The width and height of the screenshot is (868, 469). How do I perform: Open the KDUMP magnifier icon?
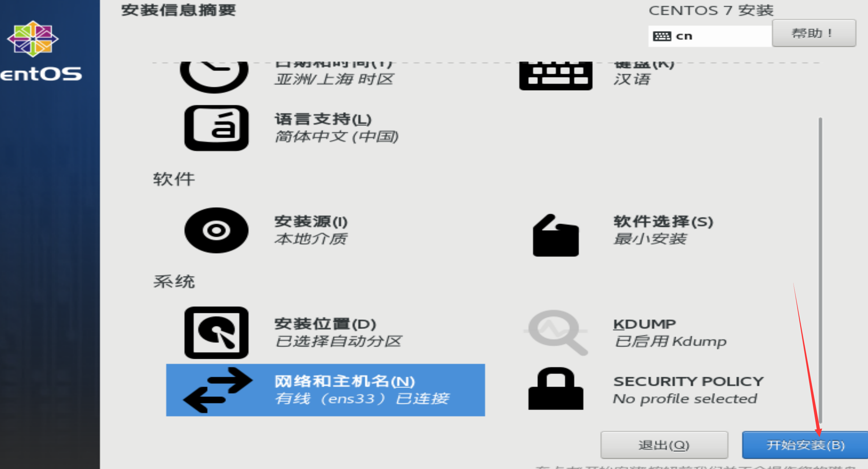(556, 332)
